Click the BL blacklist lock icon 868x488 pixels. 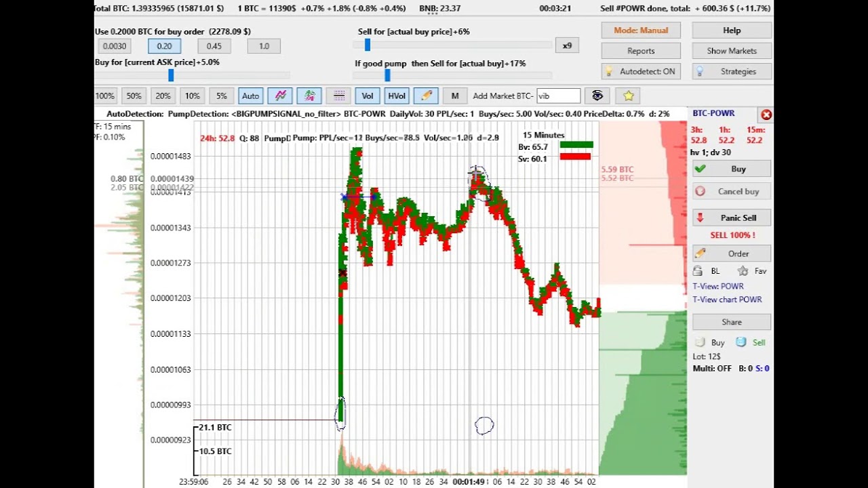point(698,271)
